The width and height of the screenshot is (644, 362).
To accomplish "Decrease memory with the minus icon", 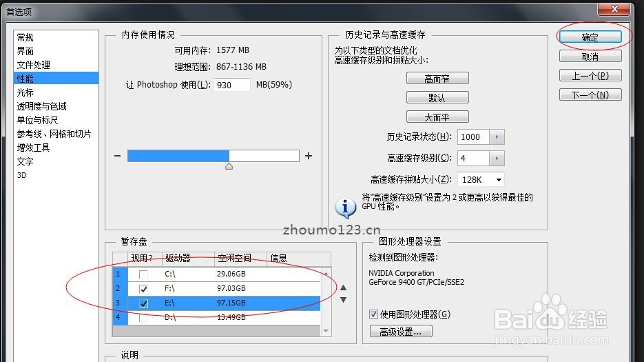I will point(118,156).
